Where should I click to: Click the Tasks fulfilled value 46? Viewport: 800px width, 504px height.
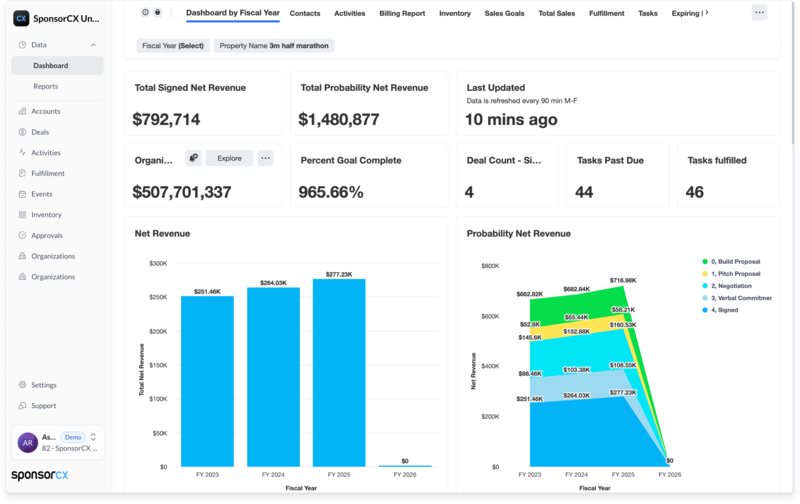point(694,192)
